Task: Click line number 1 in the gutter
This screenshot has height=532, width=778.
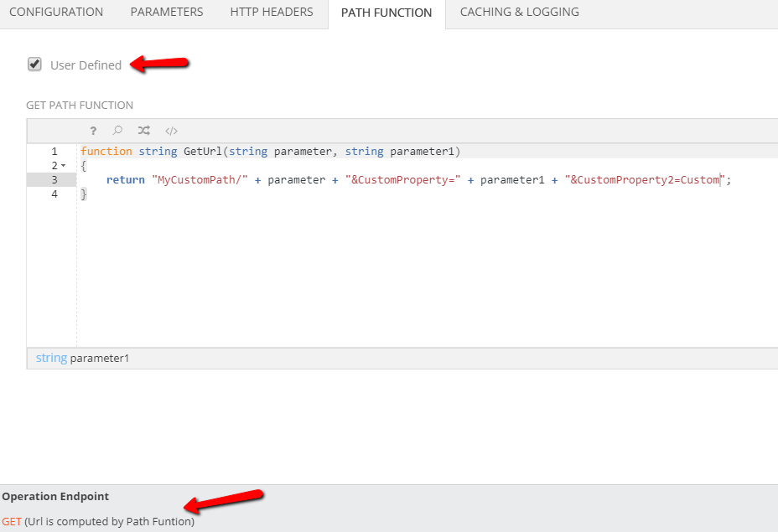Action: 54,152
